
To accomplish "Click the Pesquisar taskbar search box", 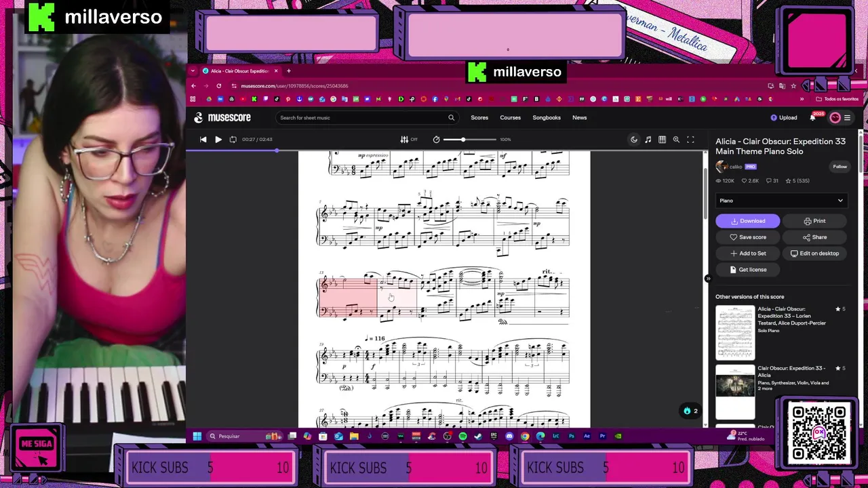I will 244,436.
